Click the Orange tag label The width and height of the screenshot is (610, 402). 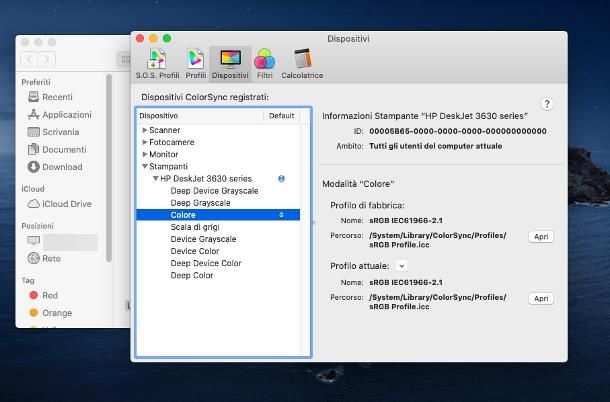(57, 313)
